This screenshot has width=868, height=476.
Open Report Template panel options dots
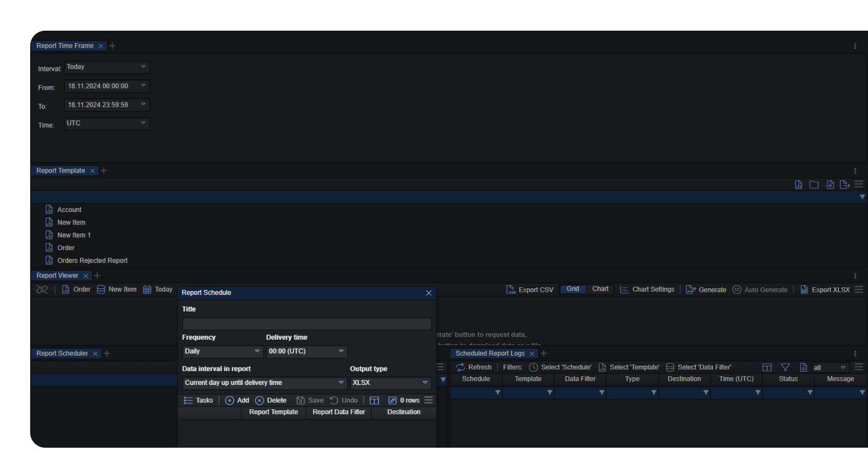(855, 171)
